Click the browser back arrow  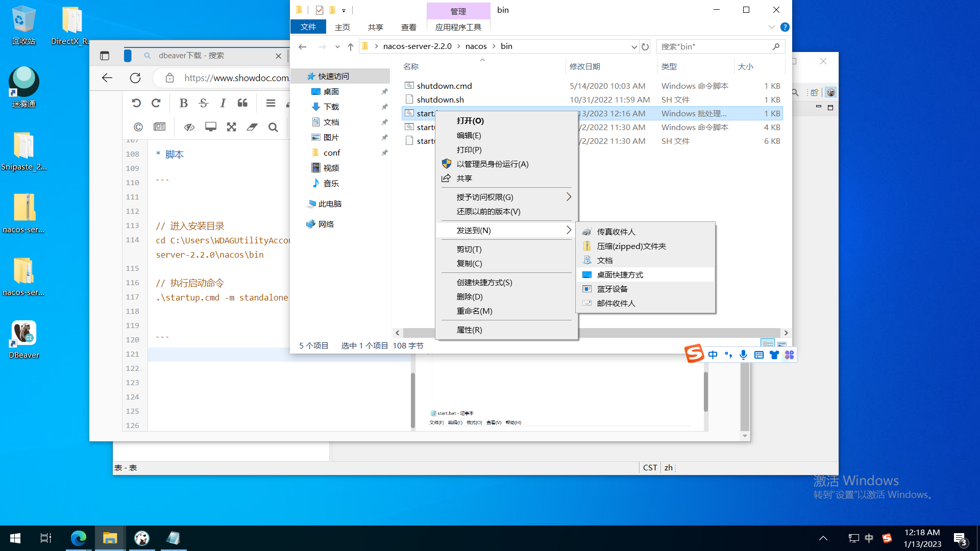[x=107, y=78]
